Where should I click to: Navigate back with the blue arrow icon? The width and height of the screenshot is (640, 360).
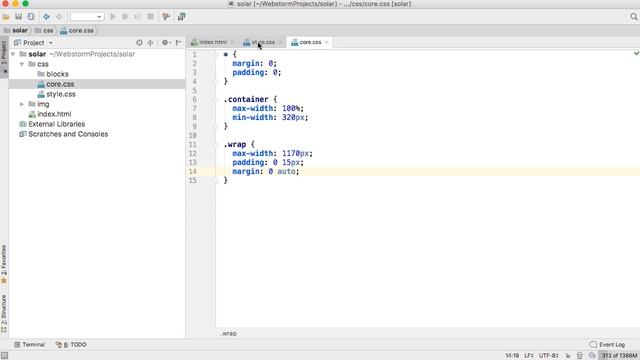(47, 17)
